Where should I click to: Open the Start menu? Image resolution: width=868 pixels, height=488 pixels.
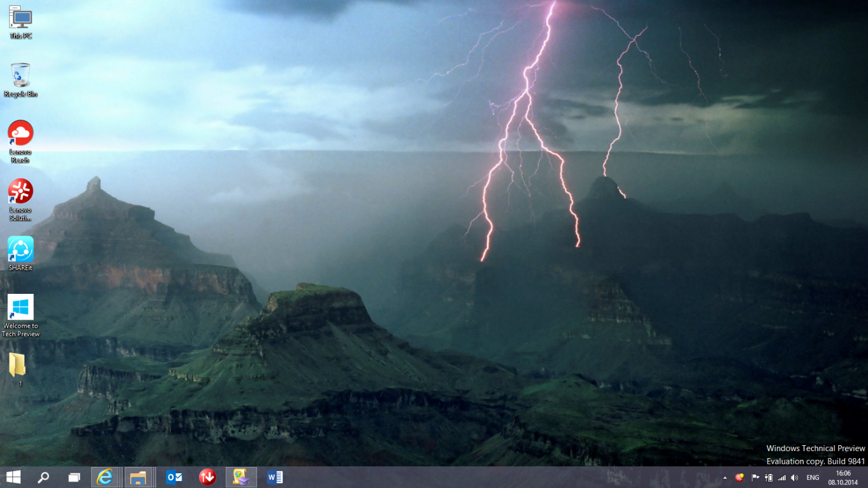click(x=13, y=477)
